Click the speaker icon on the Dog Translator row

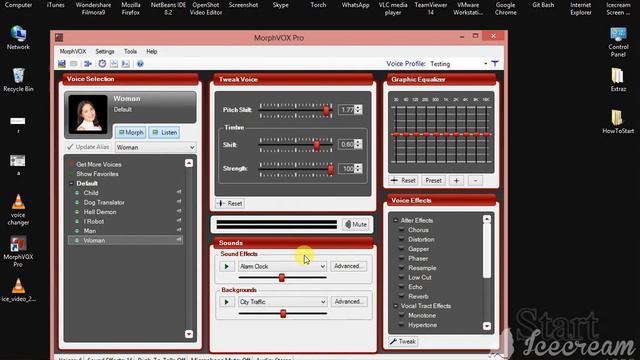coord(179,202)
